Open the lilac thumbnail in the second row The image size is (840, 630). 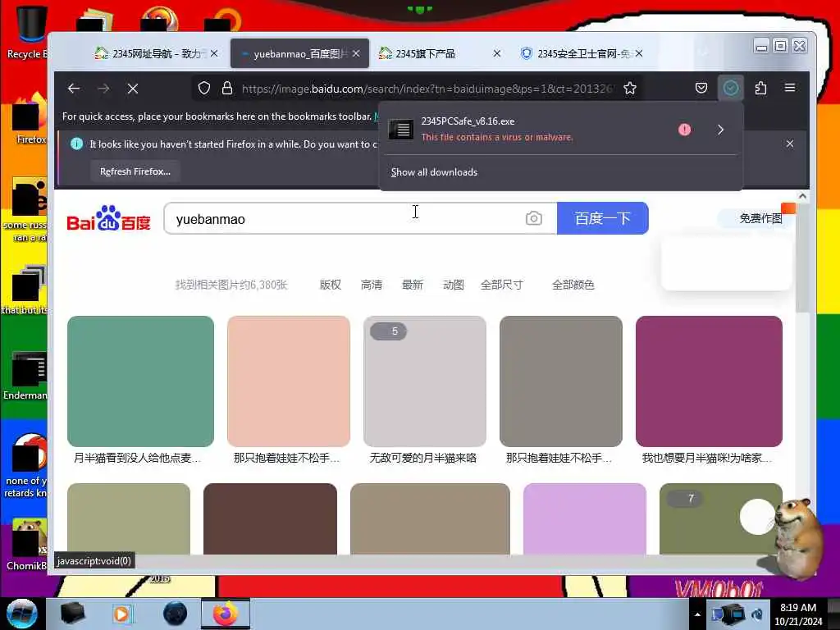[584, 518]
